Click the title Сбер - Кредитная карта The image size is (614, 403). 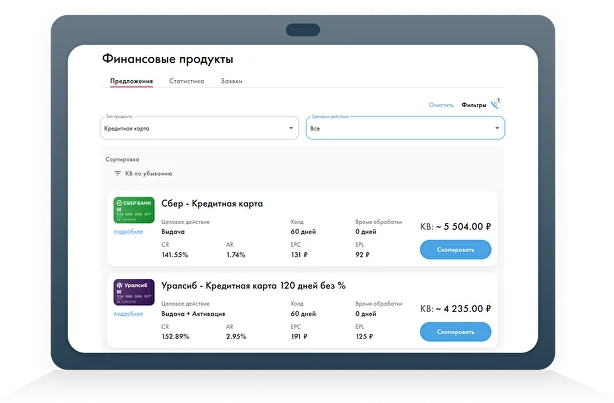click(212, 204)
